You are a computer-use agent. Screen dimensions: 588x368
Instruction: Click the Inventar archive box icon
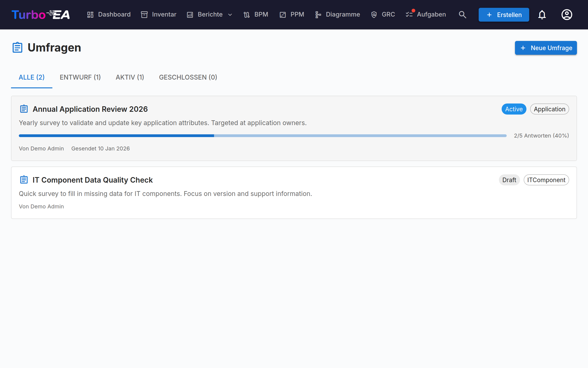pos(144,14)
